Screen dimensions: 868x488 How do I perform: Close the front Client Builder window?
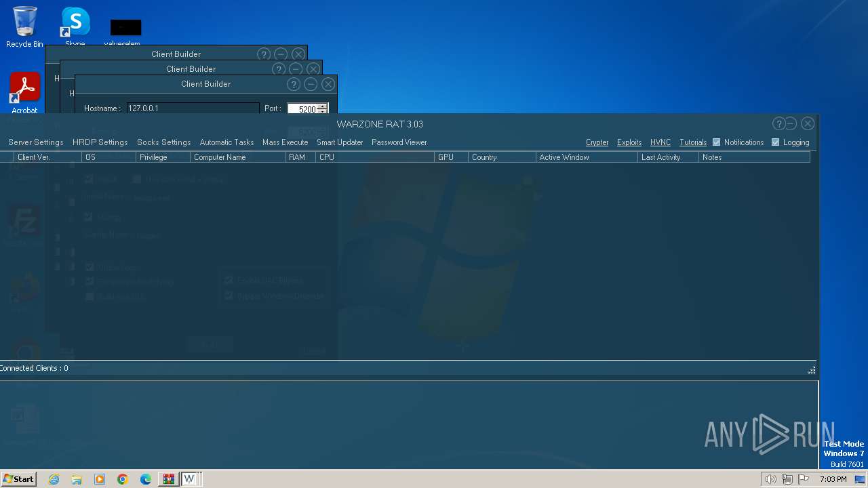pyautogui.click(x=328, y=84)
